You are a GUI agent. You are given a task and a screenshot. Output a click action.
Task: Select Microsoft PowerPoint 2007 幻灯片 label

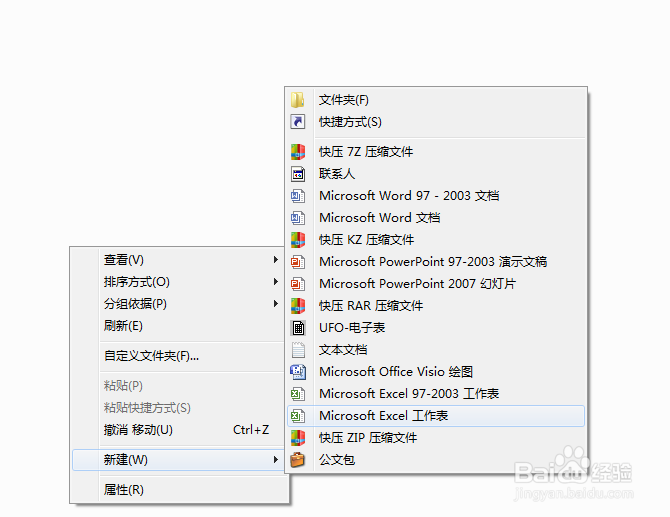(x=417, y=284)
